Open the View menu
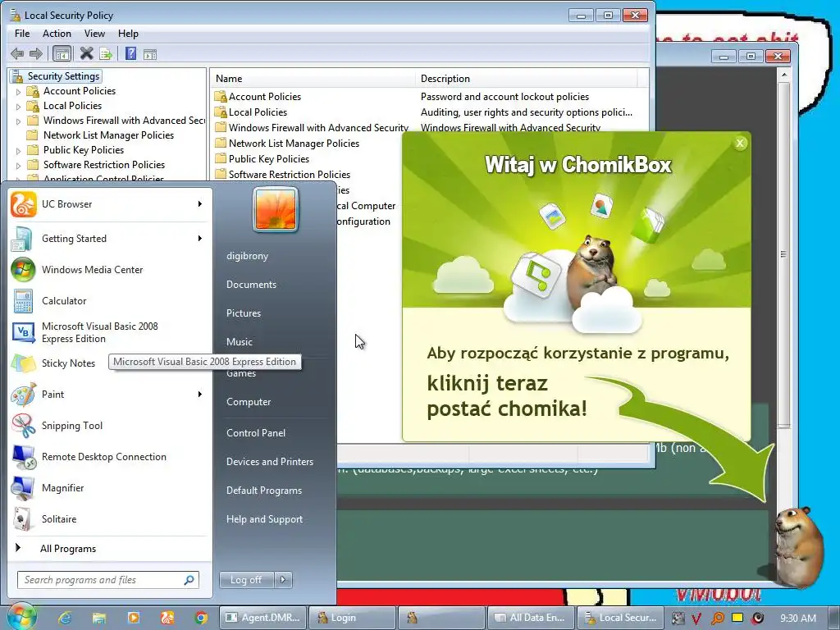840x630 pixels. pos(94,34)
